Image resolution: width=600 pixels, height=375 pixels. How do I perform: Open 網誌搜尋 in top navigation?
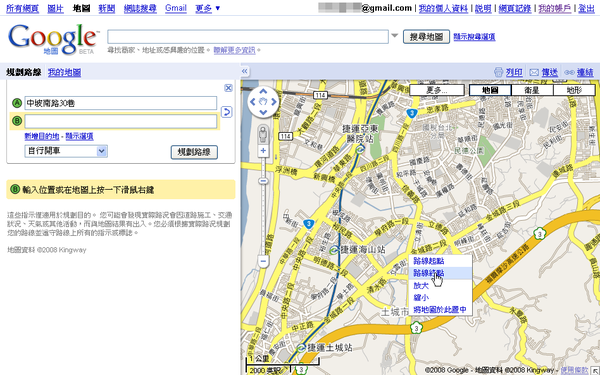pyautogui.click(x=140, y=8)
